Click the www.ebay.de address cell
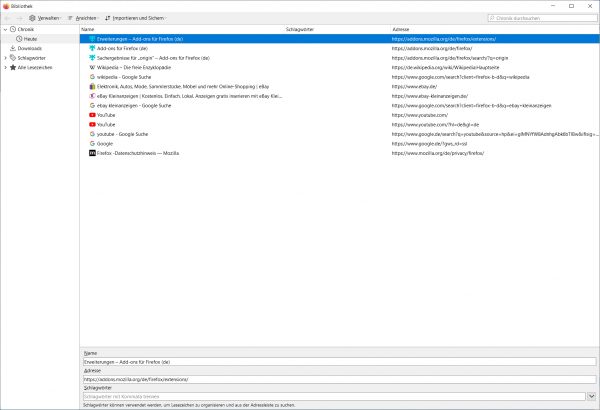 414,87
